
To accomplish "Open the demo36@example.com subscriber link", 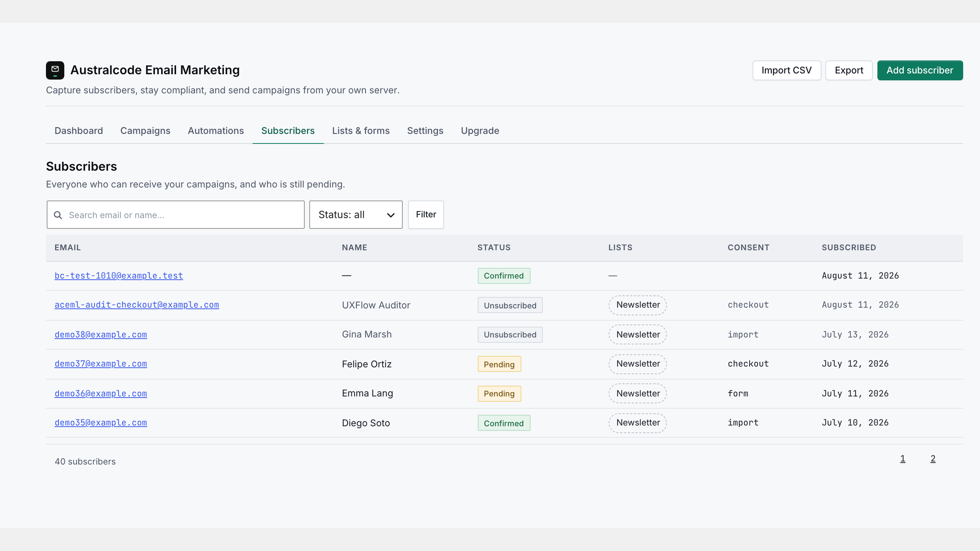I will point(101,393).
